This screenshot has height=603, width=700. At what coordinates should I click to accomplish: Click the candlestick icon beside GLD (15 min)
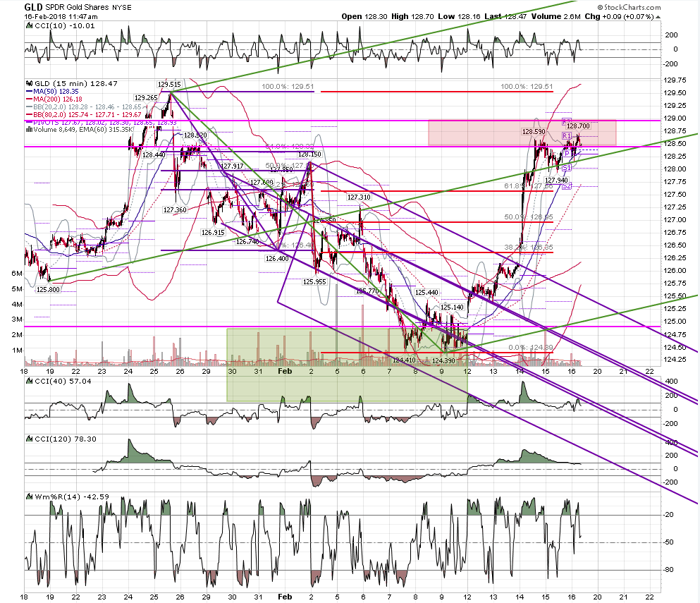coord(30,83)
